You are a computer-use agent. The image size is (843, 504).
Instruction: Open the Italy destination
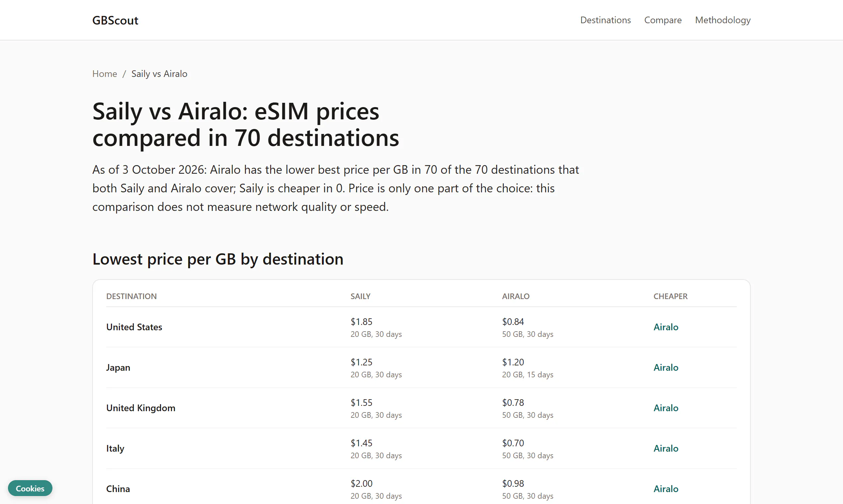tap(115, 448)
